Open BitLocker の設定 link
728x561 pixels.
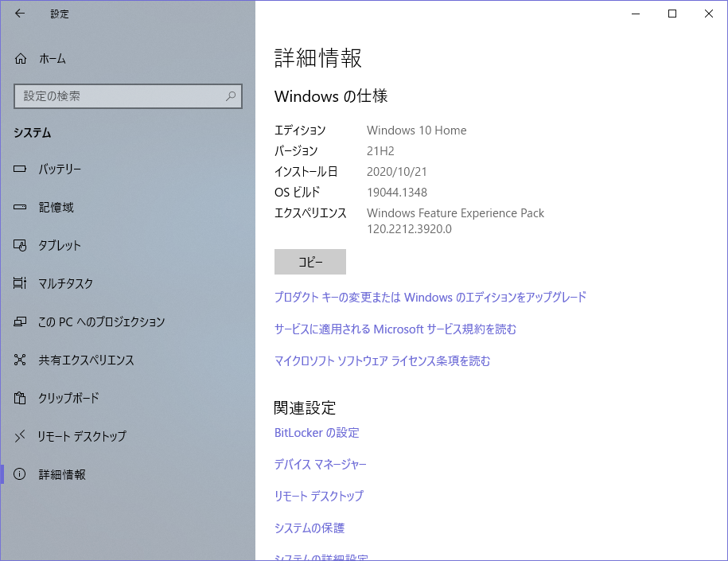tap(317, 432)
